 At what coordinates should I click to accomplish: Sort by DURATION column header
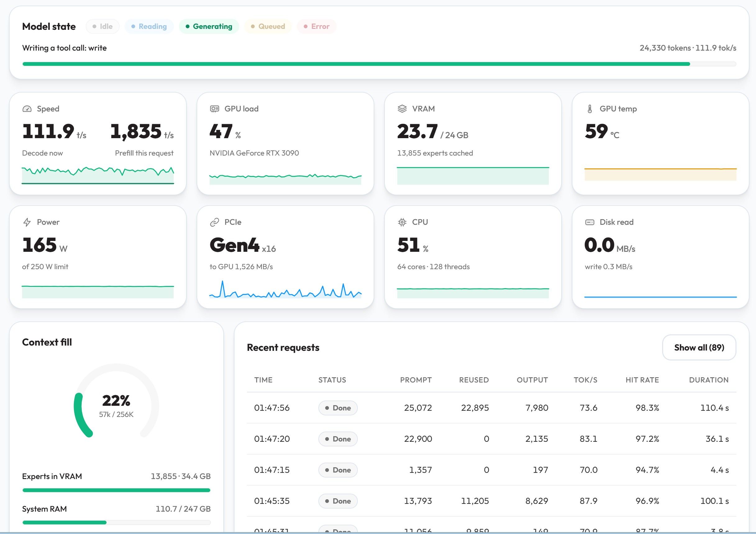click(x=708, y=380)
